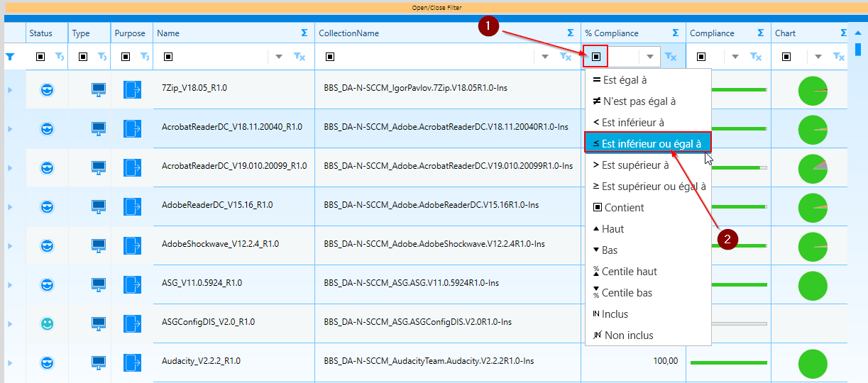
Task: Click the CollectionName filter text field
Action: tap(435, 57)
